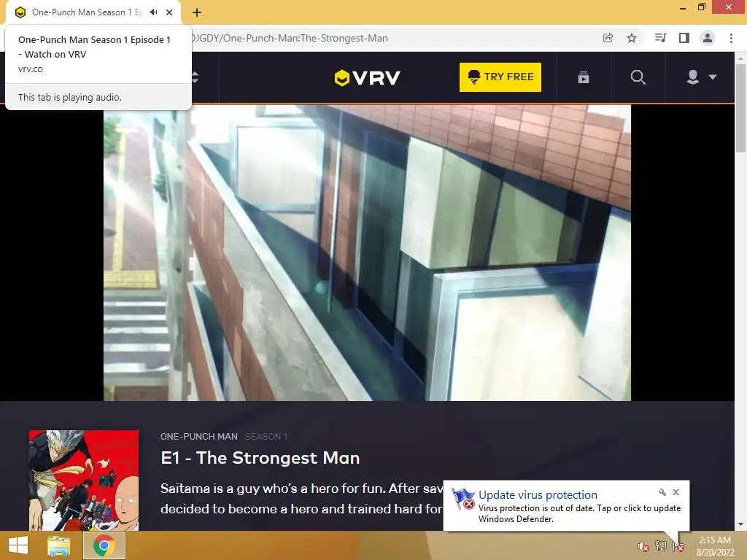Click the page vertical scrollbar thumb
The height and width of the screenshot is (560, 747).
[x=740, y=108]
